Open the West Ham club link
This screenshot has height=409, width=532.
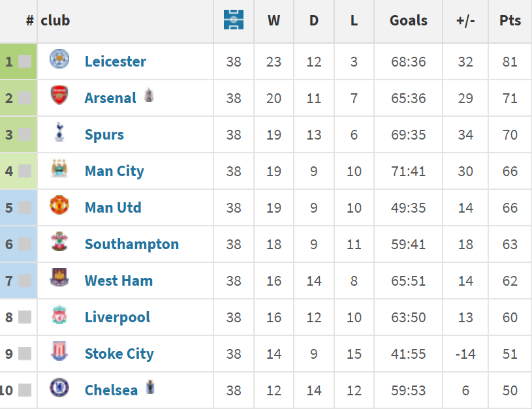click(118, 281)
